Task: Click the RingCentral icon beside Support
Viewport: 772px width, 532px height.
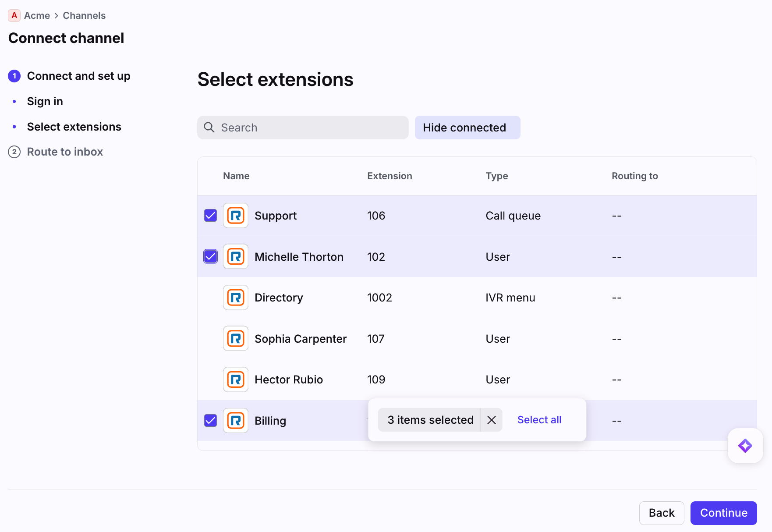Action: pyautogui.click(x=236, y=216)
